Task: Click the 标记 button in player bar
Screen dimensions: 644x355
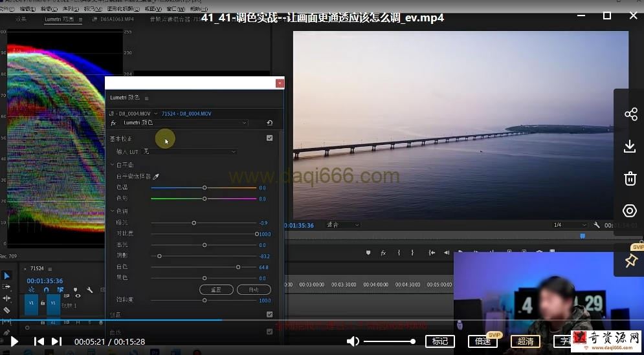Action: pos(440,341)
